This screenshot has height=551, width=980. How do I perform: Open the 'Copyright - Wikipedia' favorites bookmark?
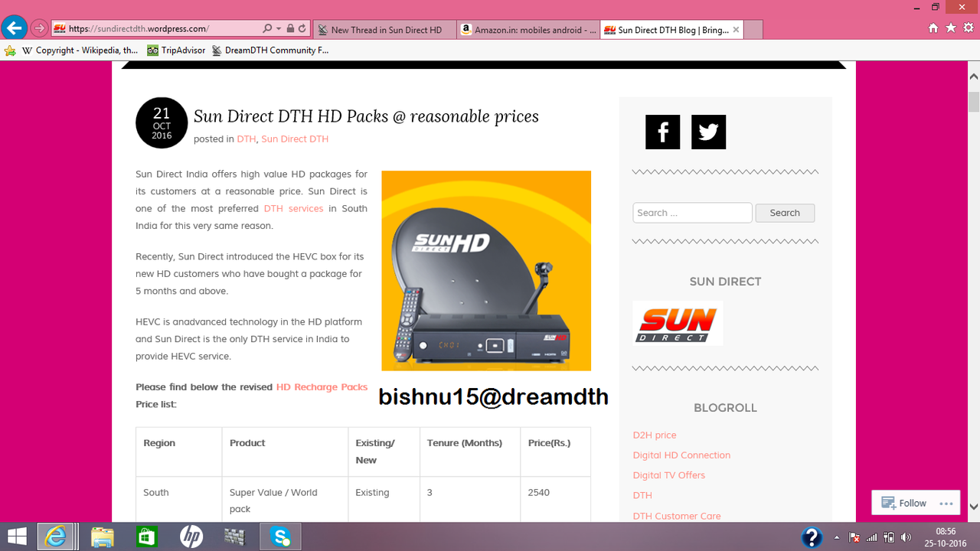(x=80, y=51)
